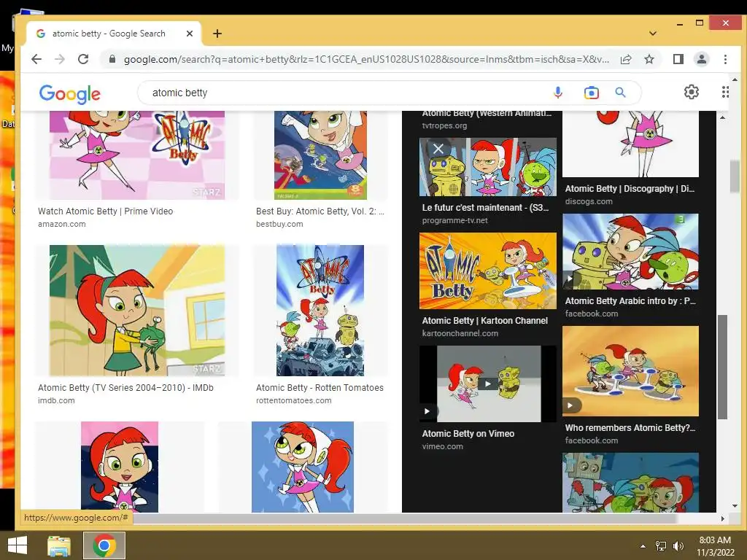The height and width of the screenshot is (560, 747).
Task: Click Atomic Betty | Discography title link
Action: pos(630,189)
